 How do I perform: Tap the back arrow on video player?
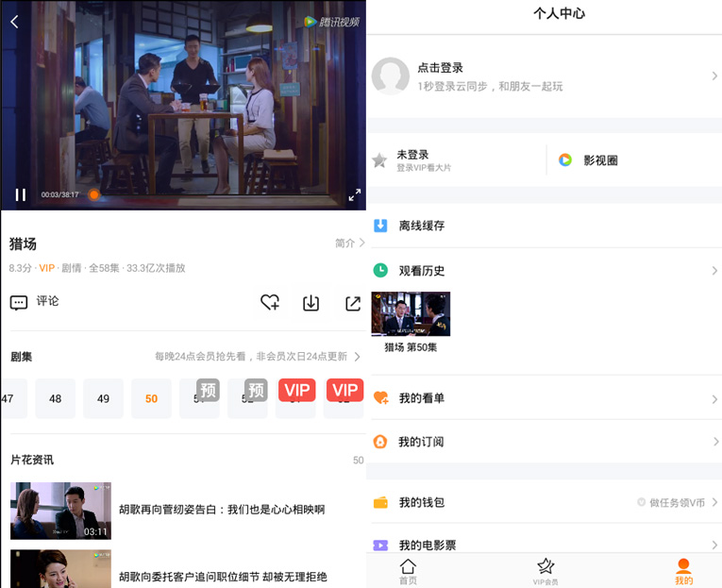14,22
